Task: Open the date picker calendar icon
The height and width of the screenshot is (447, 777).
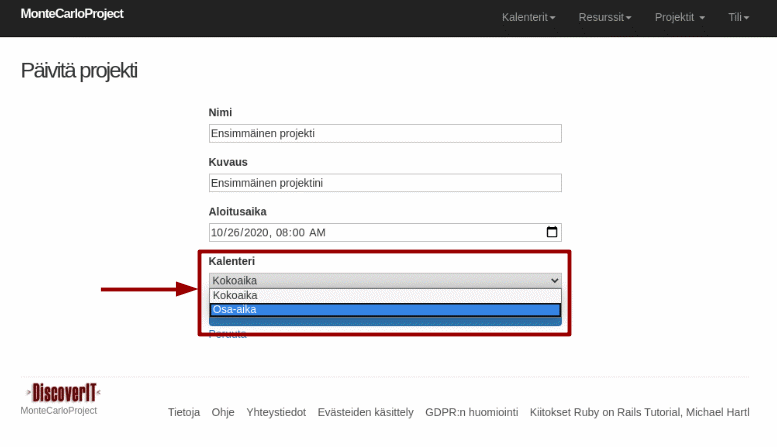Action: click(x=551, y=232)
